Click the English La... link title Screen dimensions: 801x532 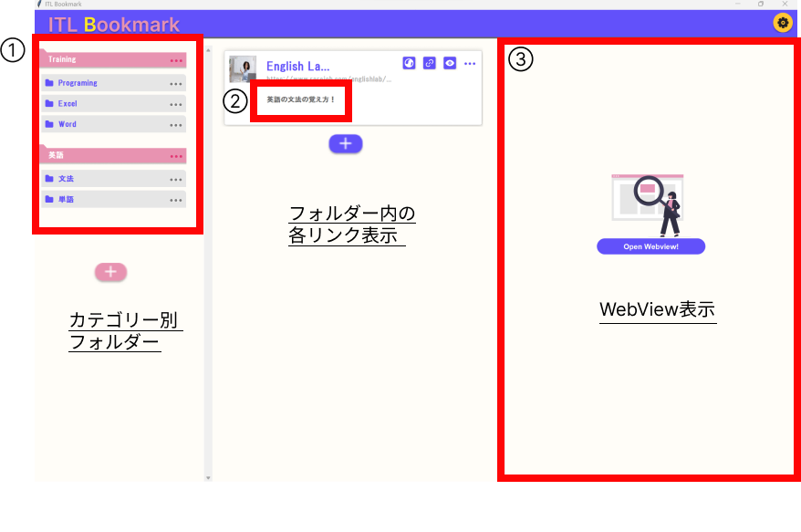click(x=297, y=66)
